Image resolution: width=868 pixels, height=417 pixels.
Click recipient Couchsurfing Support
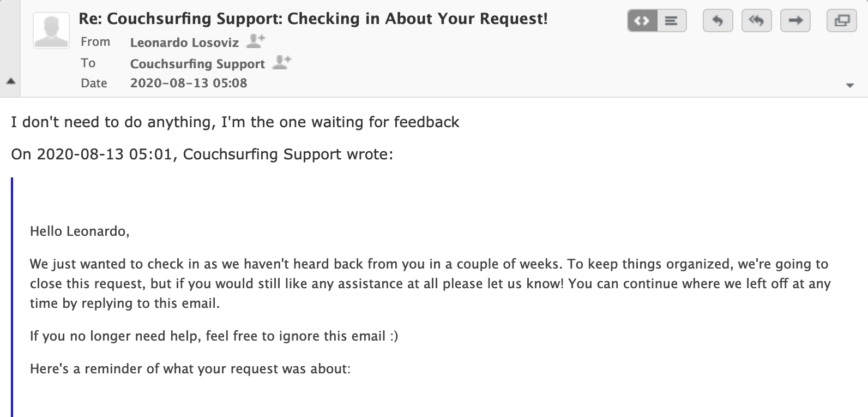pos(197,64)
